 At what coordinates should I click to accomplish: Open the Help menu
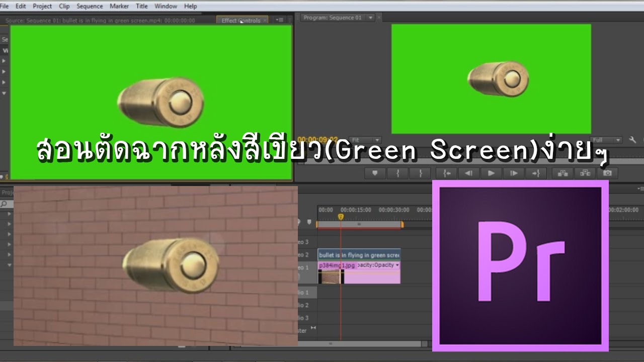(191, 6)
